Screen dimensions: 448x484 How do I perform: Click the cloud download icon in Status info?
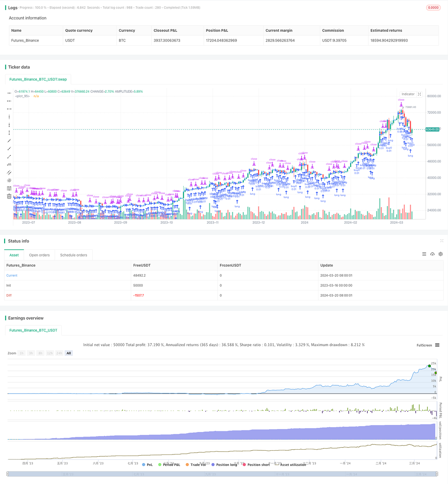[432, 254]
